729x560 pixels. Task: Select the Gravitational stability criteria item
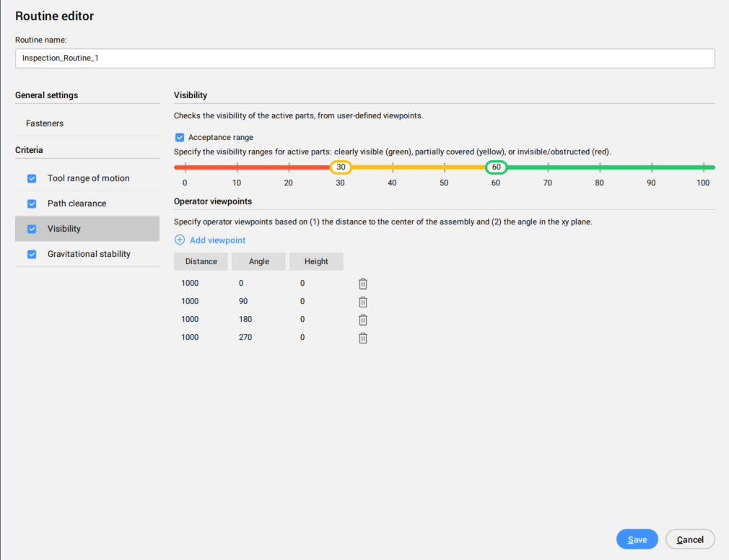click(89, 254)
